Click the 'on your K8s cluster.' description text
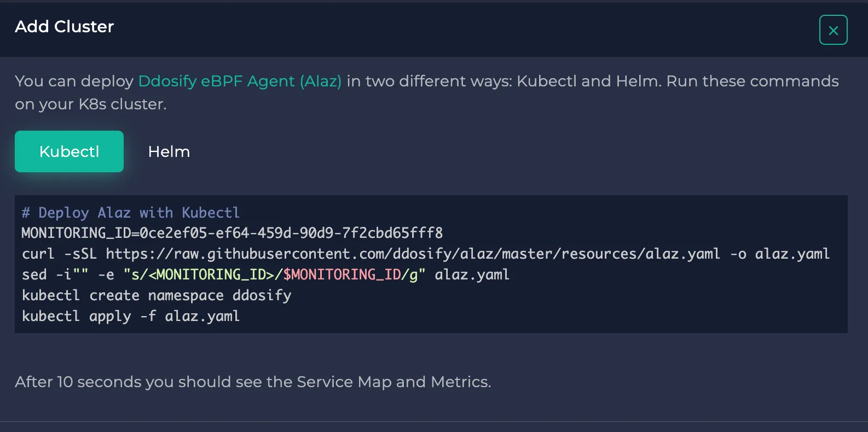 [90, 104]
